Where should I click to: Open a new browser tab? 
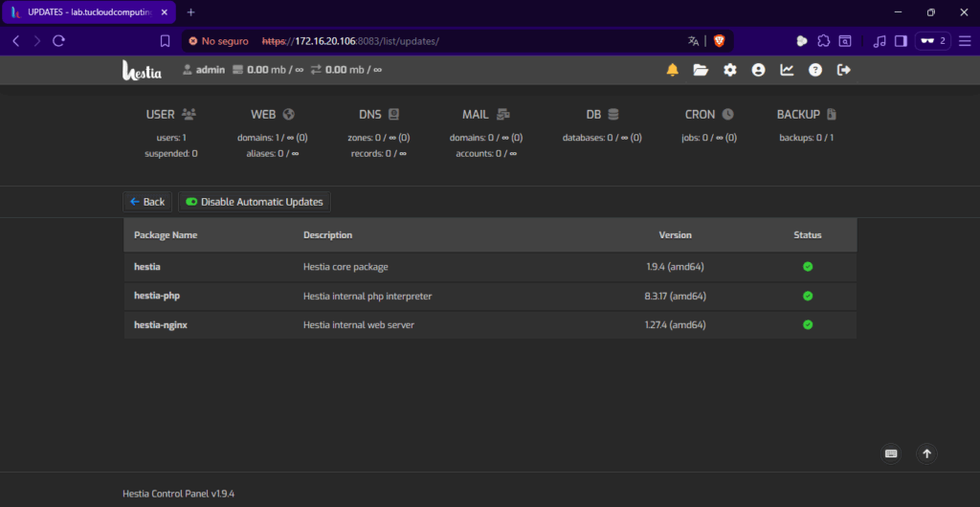tap(191, 12)
